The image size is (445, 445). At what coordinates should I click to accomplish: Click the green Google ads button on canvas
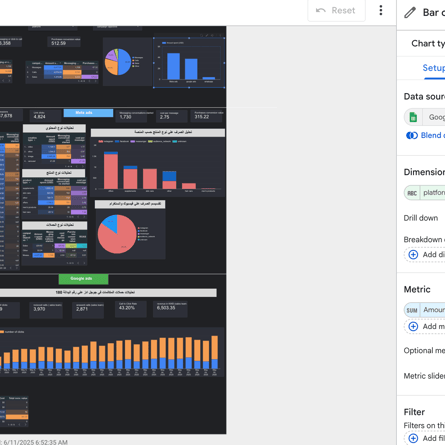point(83,279)
